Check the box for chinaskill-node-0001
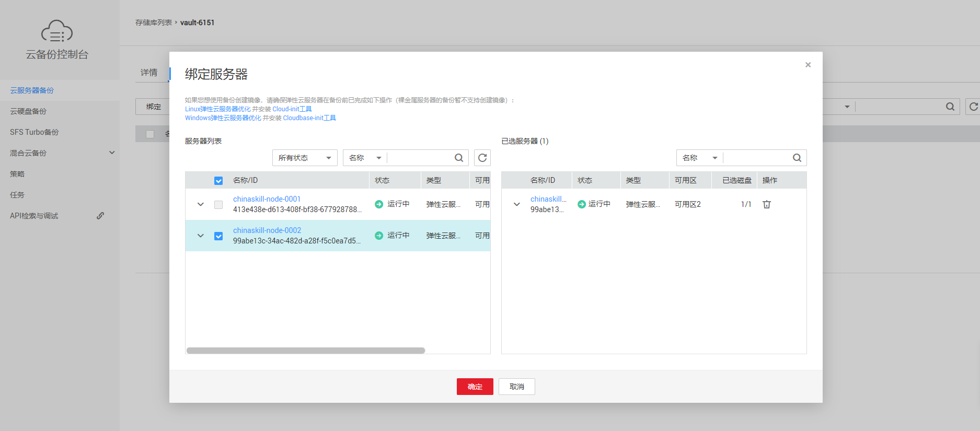This screenshot has width=980, height=431. point(218,205)
